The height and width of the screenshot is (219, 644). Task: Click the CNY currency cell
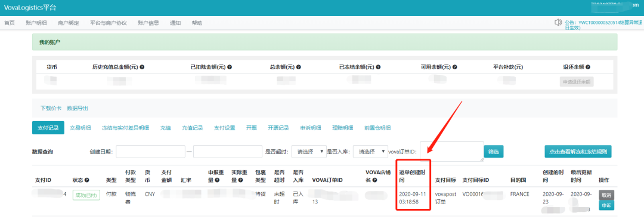click(x=150, y=195)
